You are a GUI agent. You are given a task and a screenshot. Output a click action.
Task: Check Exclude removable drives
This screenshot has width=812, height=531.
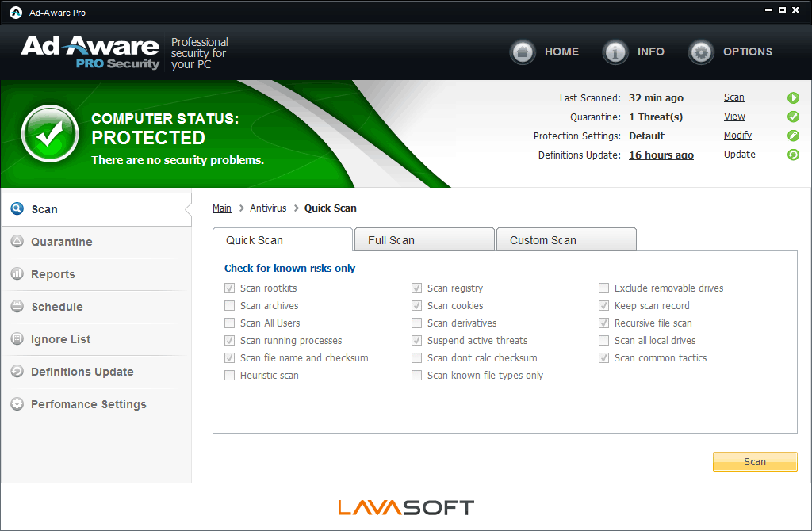click(603, 288)
